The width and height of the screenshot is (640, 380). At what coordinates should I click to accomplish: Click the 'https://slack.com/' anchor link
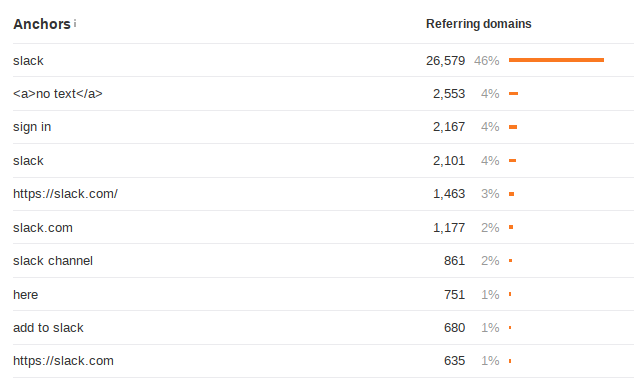click(x=65, y=193)
